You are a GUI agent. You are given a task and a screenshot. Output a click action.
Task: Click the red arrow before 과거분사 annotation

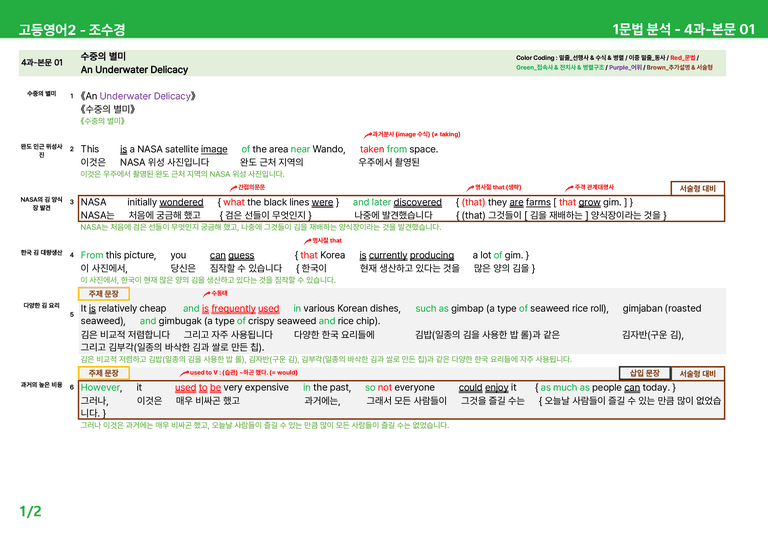[x=367, y=135]
